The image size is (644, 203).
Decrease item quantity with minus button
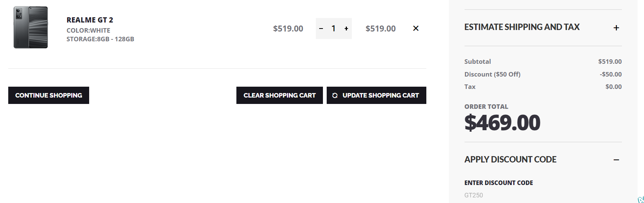coord(321,29)
